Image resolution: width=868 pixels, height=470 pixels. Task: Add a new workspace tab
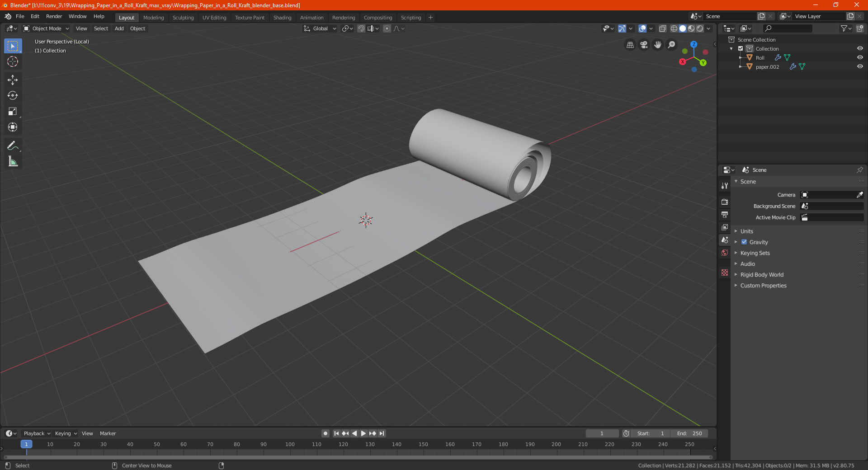click(x=430, y=18)
